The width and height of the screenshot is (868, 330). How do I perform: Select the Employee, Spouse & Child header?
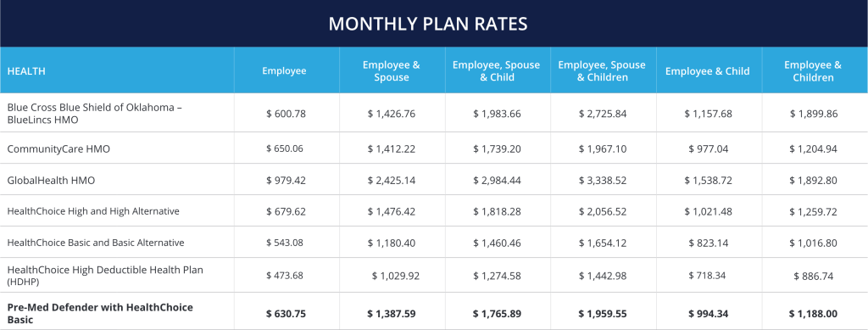497,71
